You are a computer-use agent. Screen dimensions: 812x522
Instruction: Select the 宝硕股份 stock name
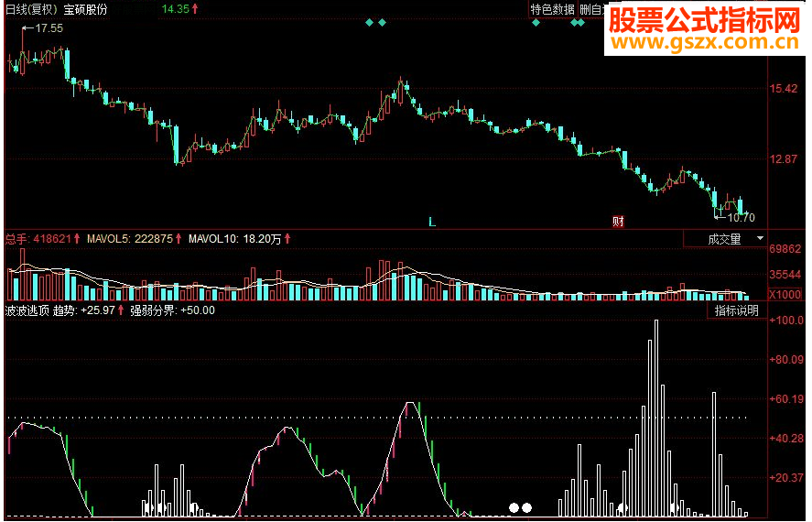point(85,9)
